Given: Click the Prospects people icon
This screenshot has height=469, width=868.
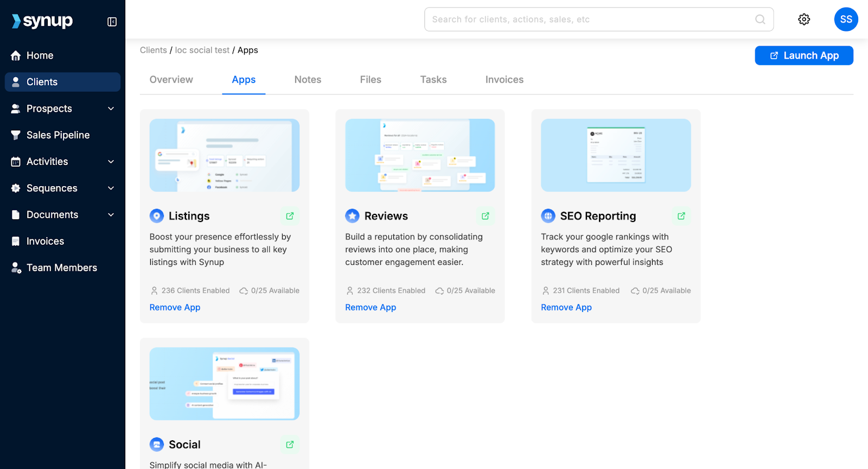Looking at the screenshot, I should (16, 109).
